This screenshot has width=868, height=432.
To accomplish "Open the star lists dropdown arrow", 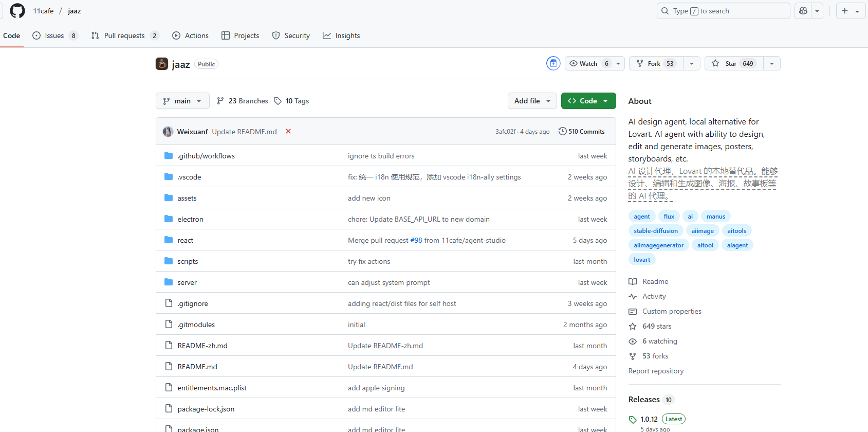I will coord(772,63).
